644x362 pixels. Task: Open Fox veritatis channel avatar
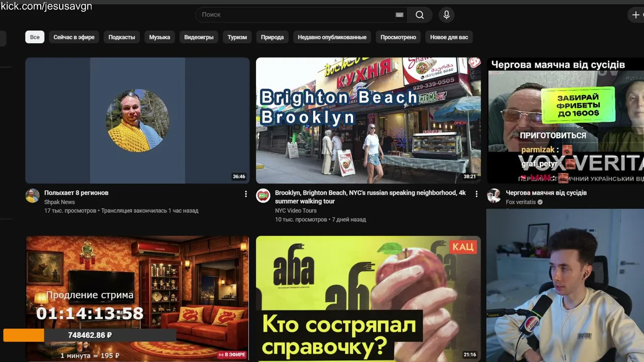click(494, 196)
